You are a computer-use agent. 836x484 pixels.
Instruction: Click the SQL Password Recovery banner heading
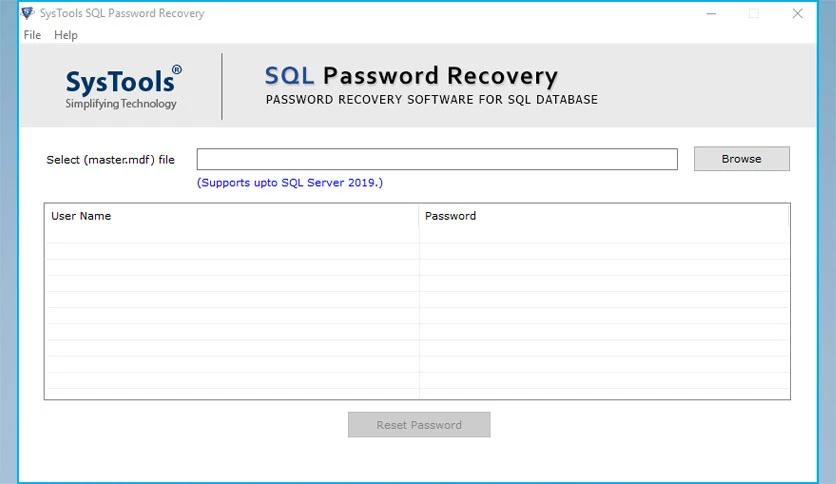411,76
